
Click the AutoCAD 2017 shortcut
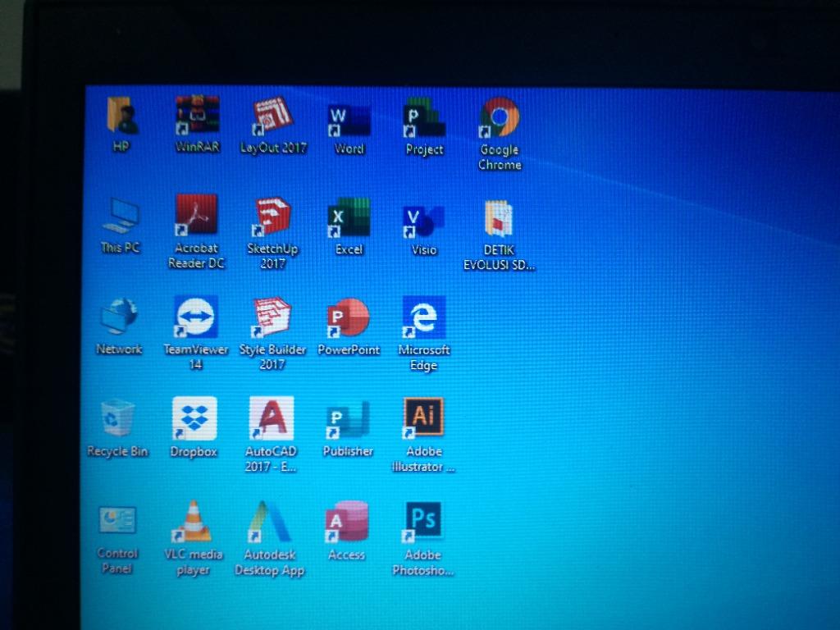point(272,418)
